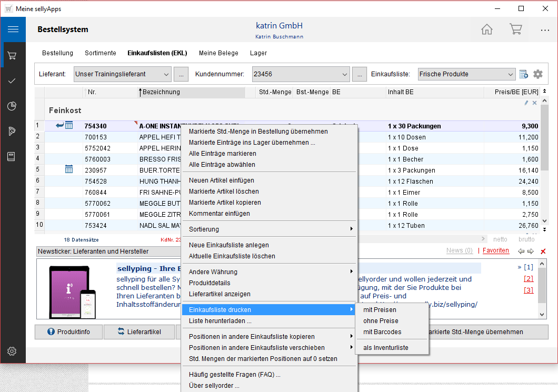The width and height of the screenshot is (558, 392).
Task: Open the shopping cart in the header
Action: (515, 29)
